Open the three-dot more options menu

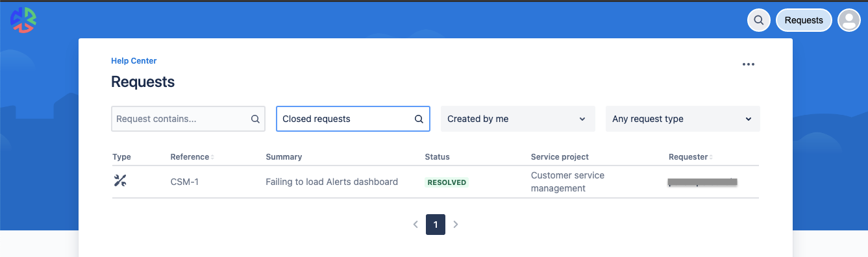click(749, 64)
